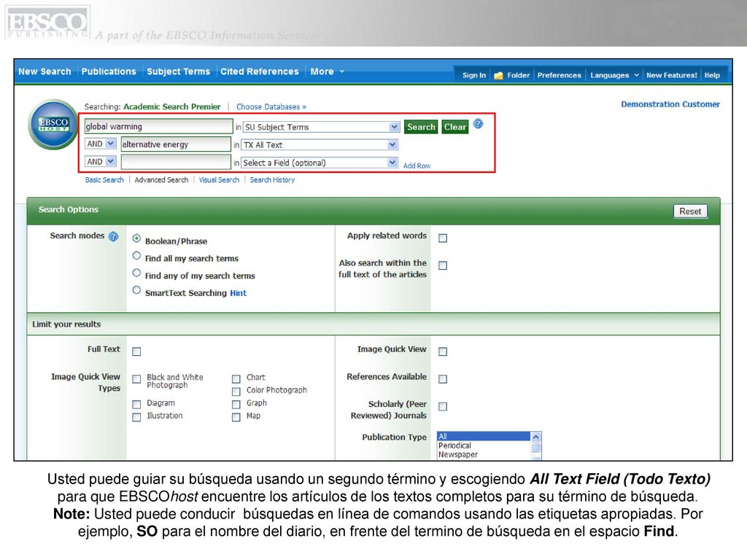
Task: Check Color Photograph image type
Action: point(236,392)
